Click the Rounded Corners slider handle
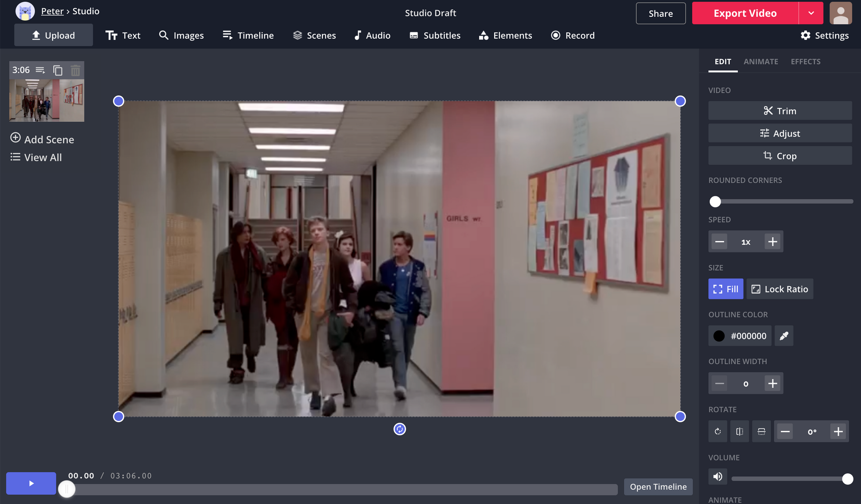 click(716, 201)
